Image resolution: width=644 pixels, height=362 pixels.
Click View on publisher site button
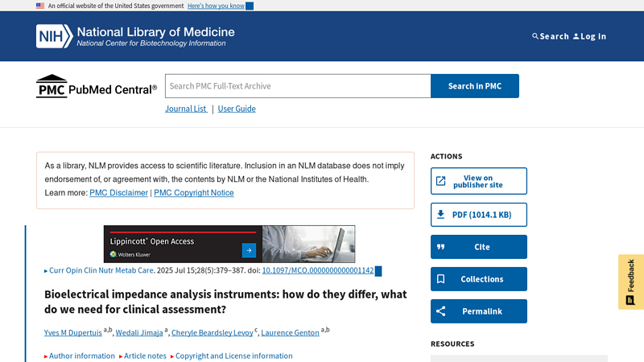click(479, 181)
